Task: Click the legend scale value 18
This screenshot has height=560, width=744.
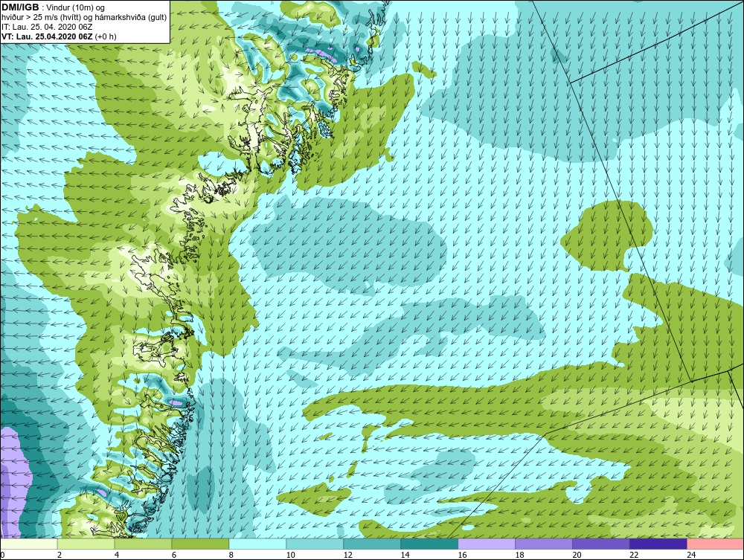Action: click(519, 556)
